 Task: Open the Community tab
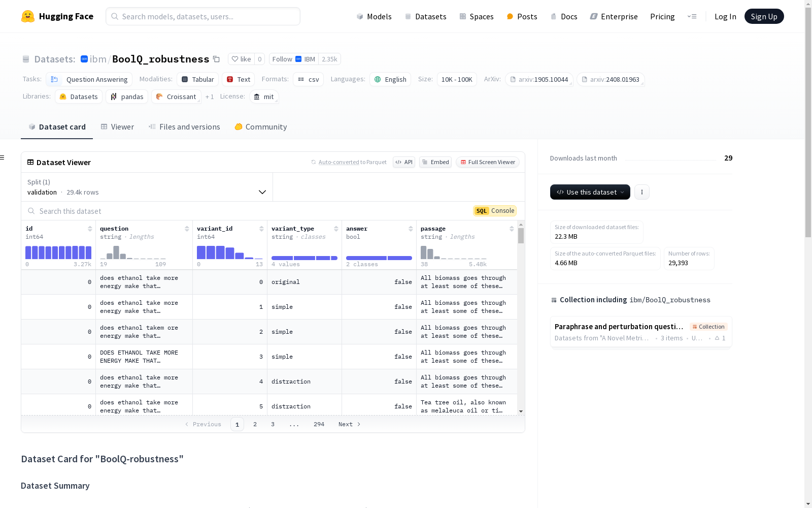point(261,127)
